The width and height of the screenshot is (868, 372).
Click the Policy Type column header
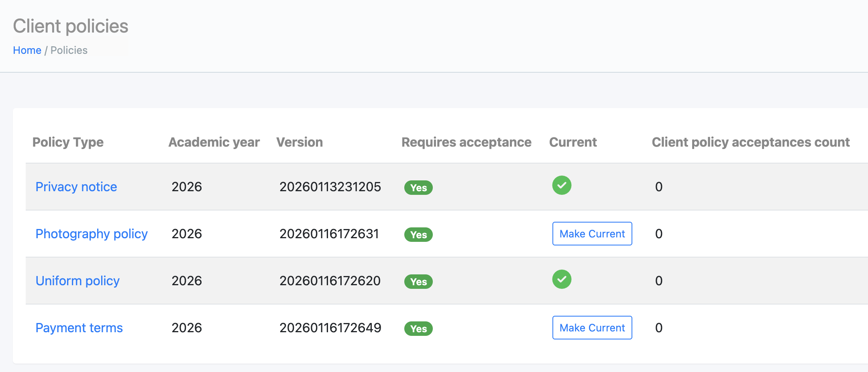coord(68,142)
